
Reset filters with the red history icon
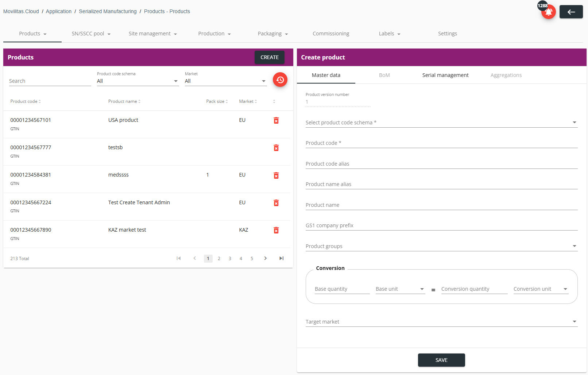[280, 80]
